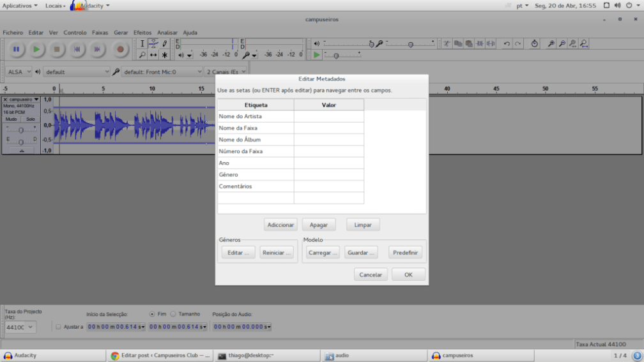This screenshot has height=362, width=644.
Task: Click the Adiccionar button
Action: (x=280, y=225)
